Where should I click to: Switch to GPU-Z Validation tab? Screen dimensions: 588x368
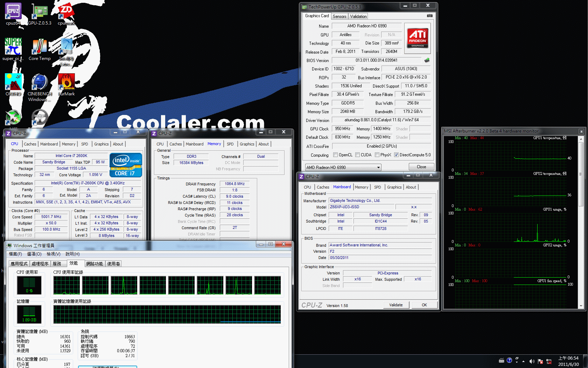(358, 16)
